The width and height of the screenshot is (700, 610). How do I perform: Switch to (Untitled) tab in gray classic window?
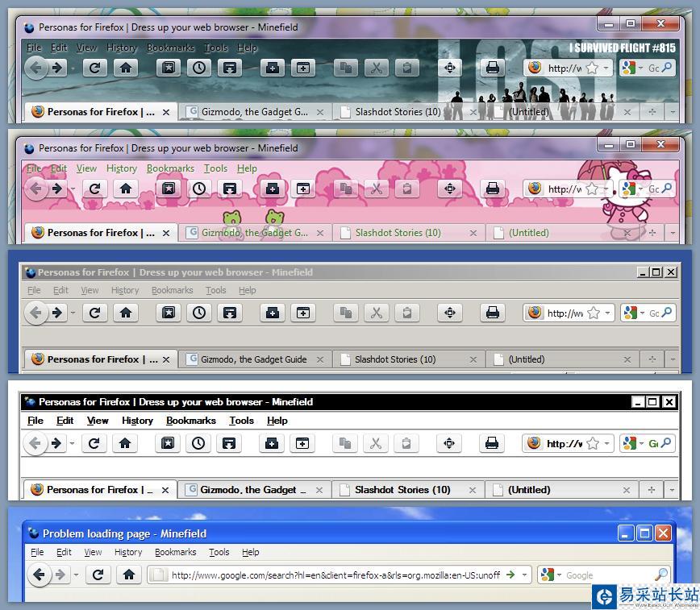(x=562, y=359)
